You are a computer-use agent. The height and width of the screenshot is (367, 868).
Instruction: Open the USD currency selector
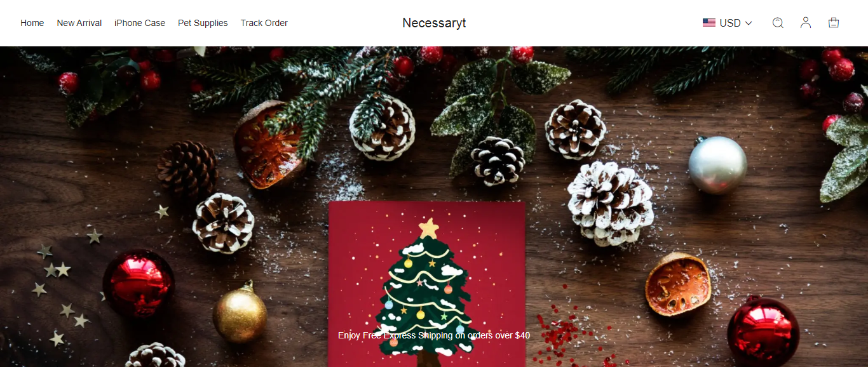pyautogui.click(x=728, y=23)
